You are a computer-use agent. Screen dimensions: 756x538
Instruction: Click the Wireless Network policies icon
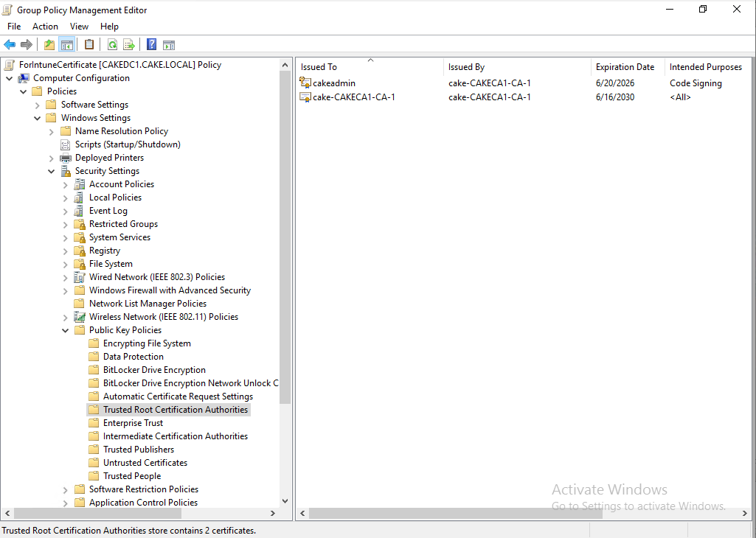80,317
